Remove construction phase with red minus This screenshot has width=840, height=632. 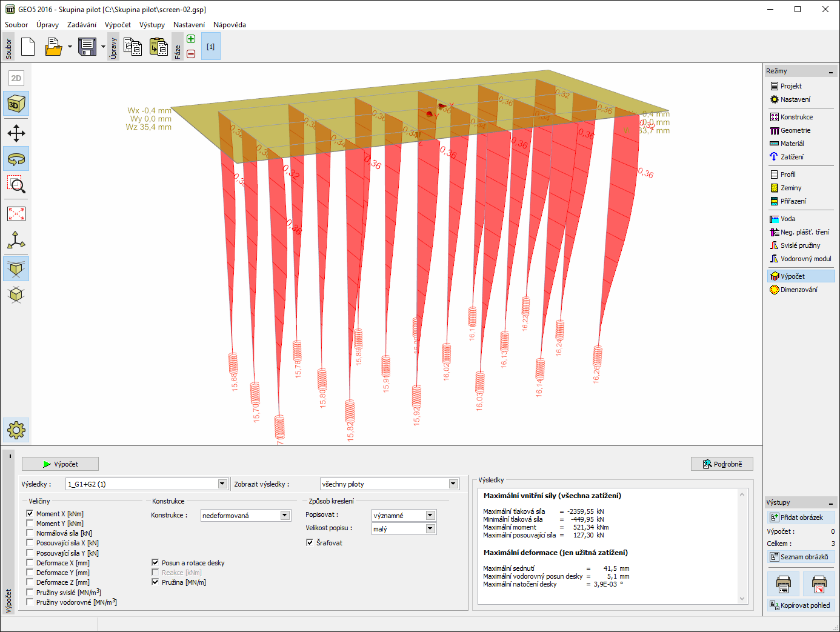(x=191, y=54)
